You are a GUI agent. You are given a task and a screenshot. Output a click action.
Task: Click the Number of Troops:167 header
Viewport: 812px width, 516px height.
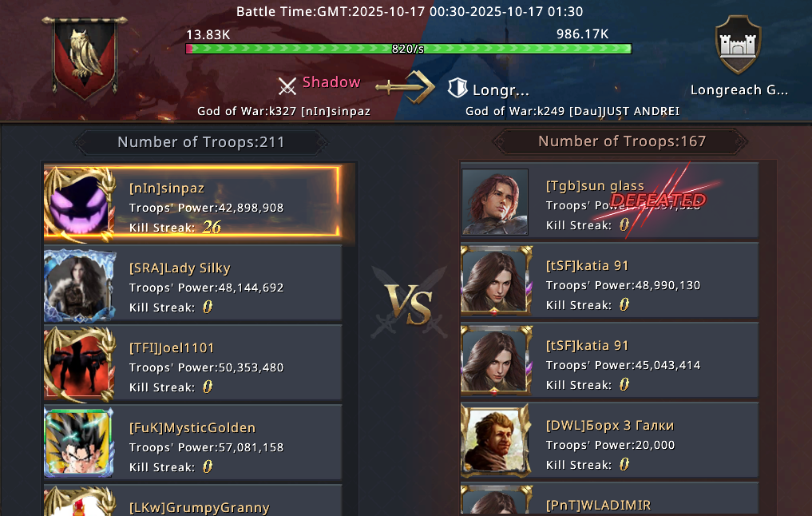coord(621,141)
